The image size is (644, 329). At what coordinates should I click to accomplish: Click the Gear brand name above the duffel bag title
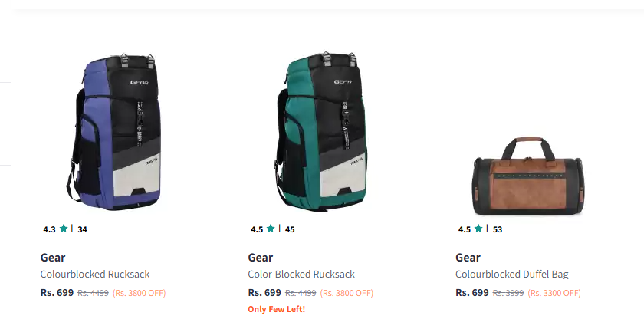coord(468,258)
